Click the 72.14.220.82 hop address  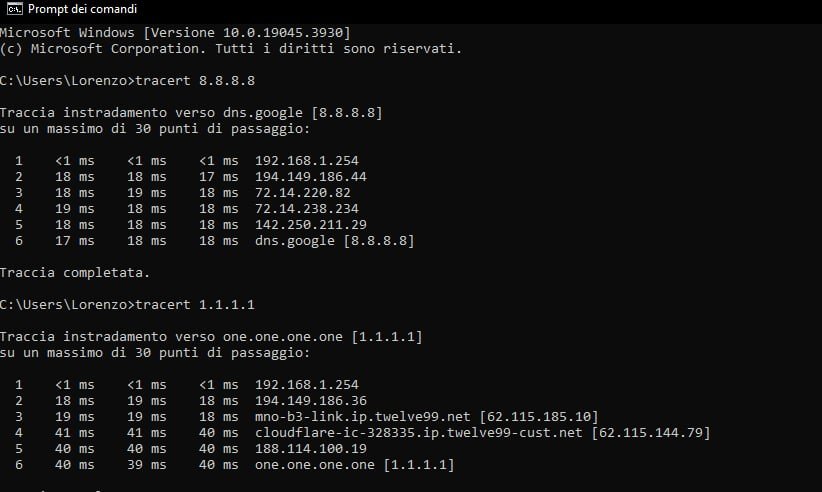[x=302, y=193]
